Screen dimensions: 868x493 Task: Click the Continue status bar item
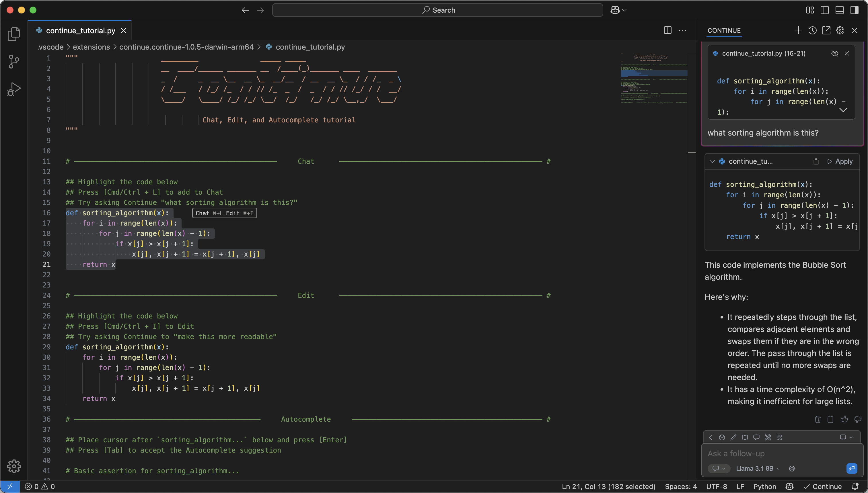(x=823, y=487)
